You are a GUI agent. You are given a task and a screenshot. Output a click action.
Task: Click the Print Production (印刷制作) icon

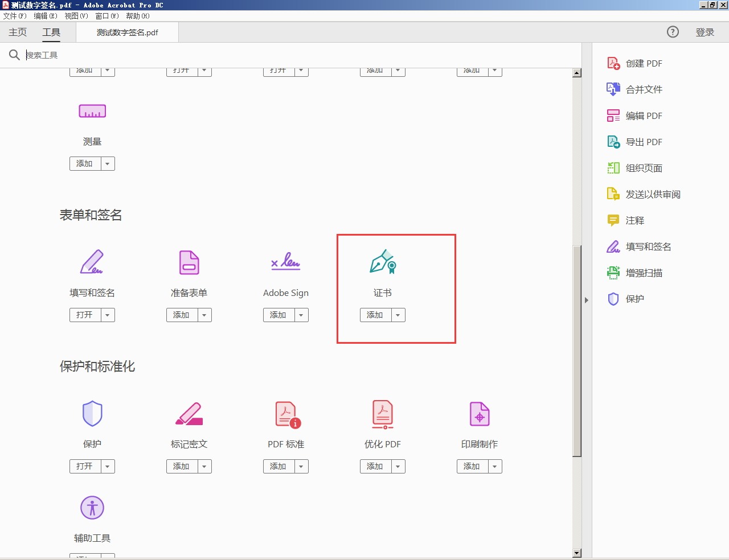(480, 414)
